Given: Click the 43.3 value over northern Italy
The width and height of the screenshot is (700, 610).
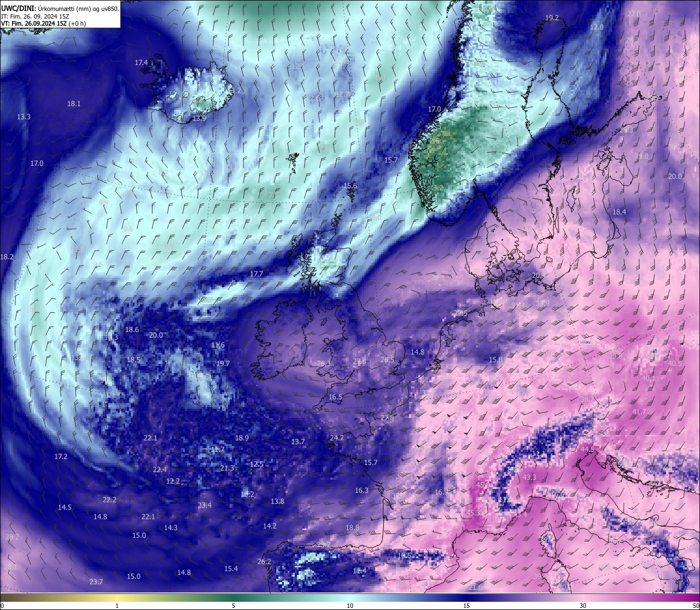Looking at the screenshot, I should point(529,478).
